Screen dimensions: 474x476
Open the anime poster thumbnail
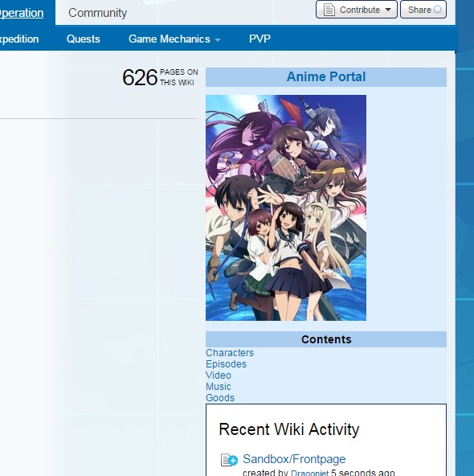[x=286, y=207]
